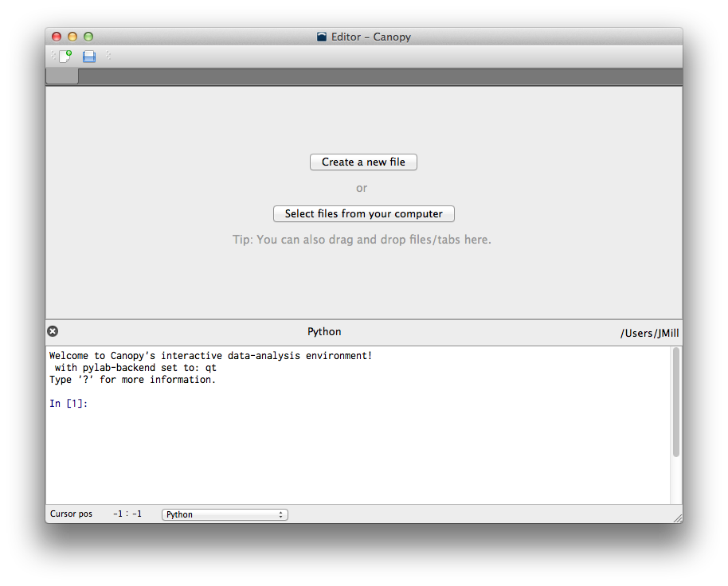Image resolution: width=728 pixels, height=586 pixels.
Task: Click the pylab-backend set to: qt line
Action: click(x=135, y=368)
